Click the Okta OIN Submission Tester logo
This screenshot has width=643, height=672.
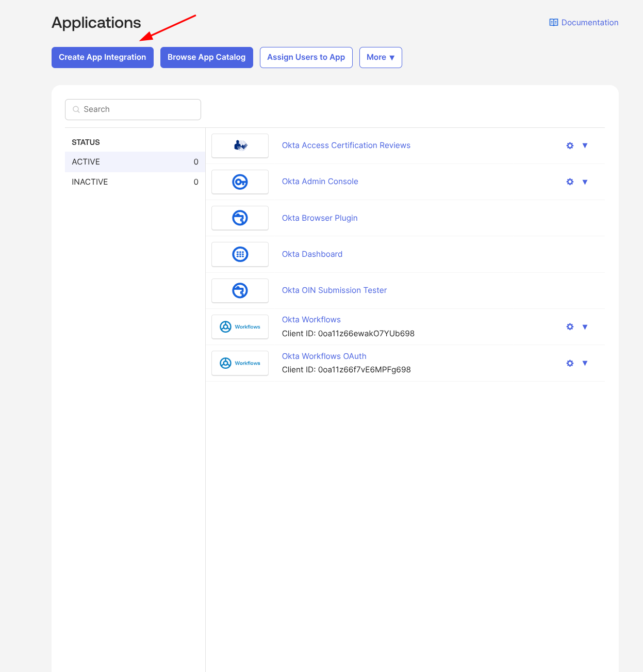click(x=240, y=291)
